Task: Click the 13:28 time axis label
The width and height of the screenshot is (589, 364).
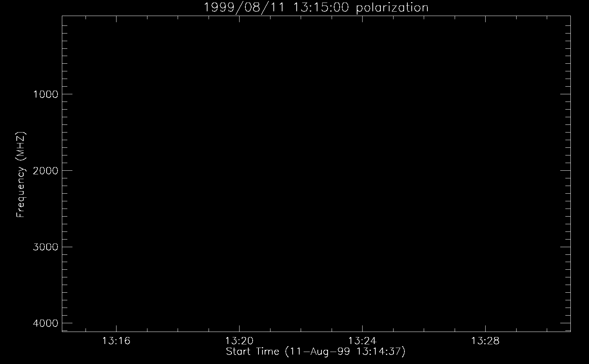Action: pyautogui.click(x=485, y=341)
